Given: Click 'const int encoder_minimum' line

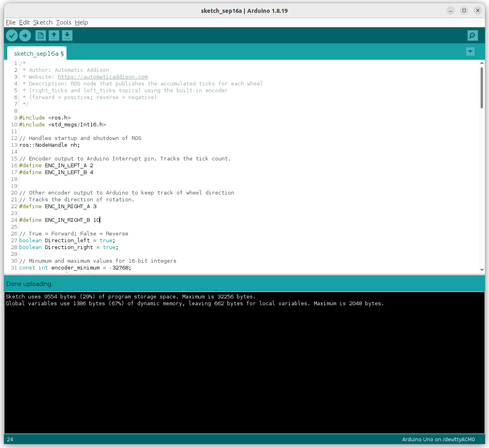Looking at the screenshot, I should click(75, 268).
